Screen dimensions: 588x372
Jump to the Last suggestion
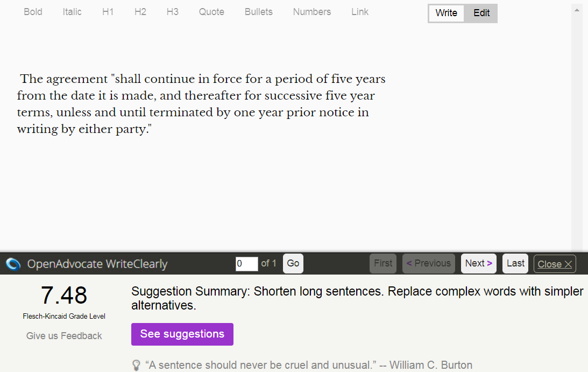coord(515,264)
